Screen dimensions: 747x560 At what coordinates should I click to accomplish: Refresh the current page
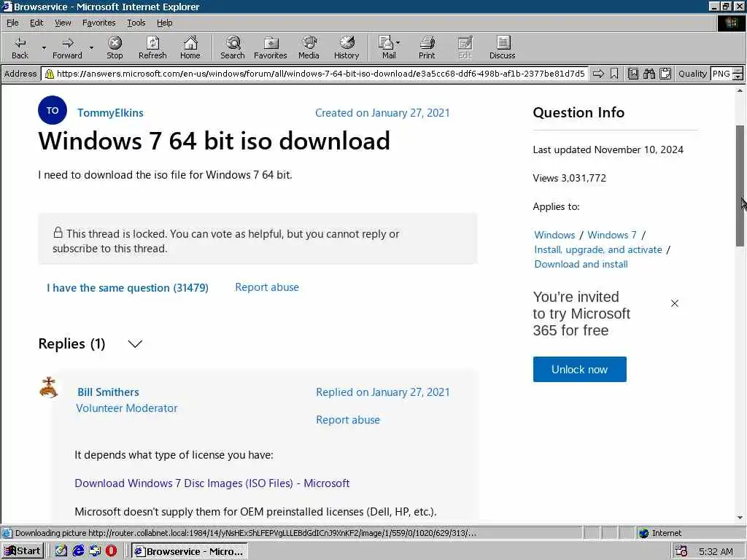pos(152,47)
